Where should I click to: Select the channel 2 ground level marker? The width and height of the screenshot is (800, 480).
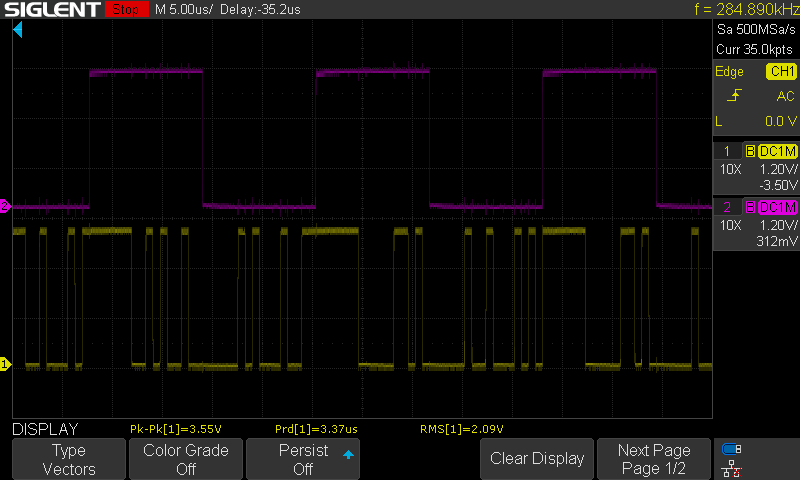coord(5,207)
